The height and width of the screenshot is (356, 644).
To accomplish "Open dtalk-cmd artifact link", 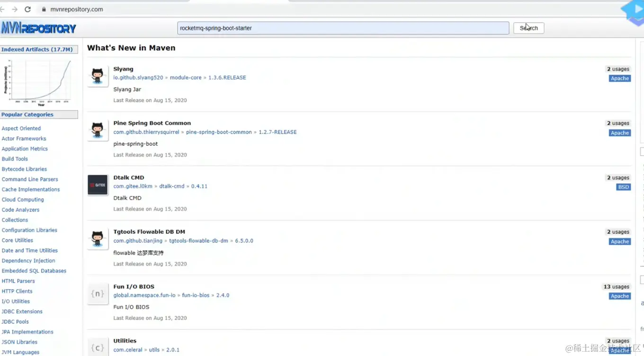I will tap(172, 187).
